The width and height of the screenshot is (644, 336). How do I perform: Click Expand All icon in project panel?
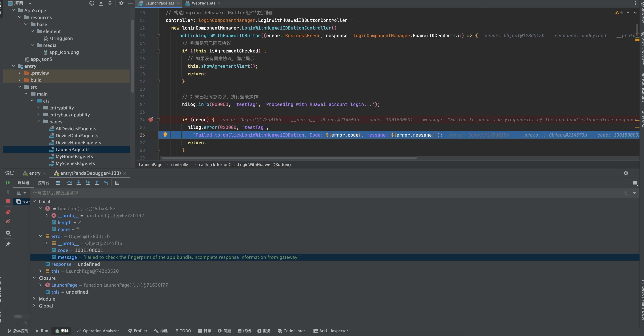(101, 3)
